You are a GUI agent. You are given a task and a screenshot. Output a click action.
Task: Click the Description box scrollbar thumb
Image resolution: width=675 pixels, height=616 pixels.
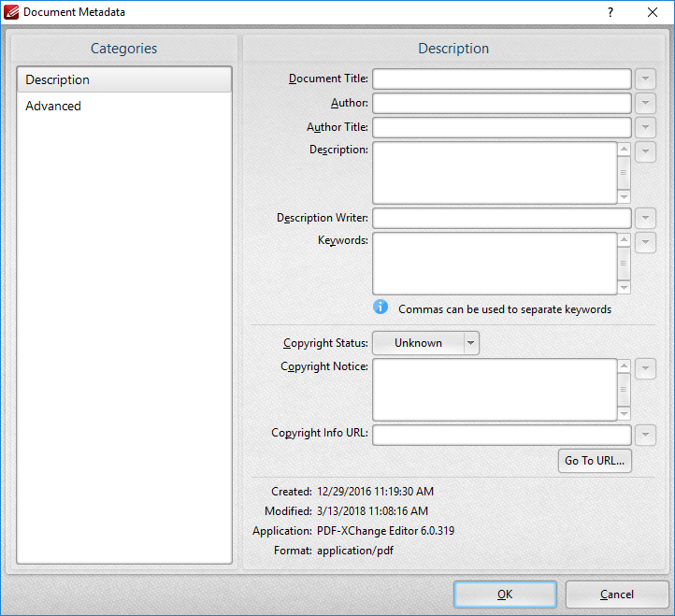coord(624,173)
